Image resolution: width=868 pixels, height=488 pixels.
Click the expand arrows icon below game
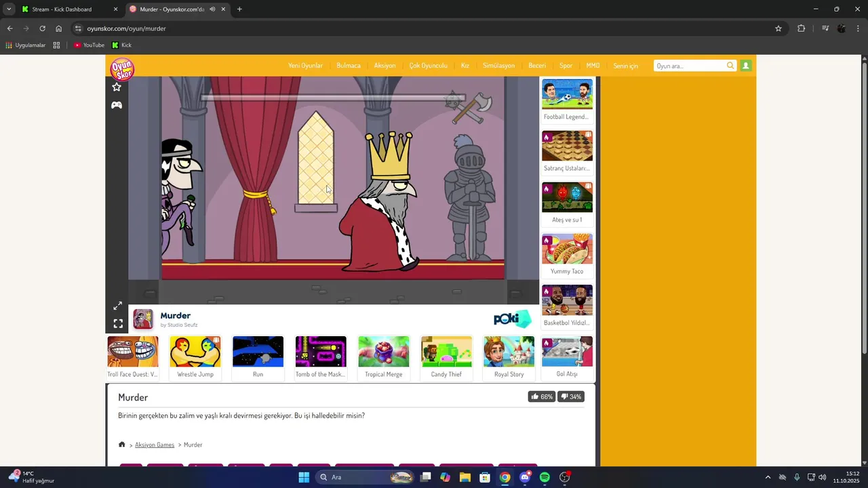pos(117,306)
